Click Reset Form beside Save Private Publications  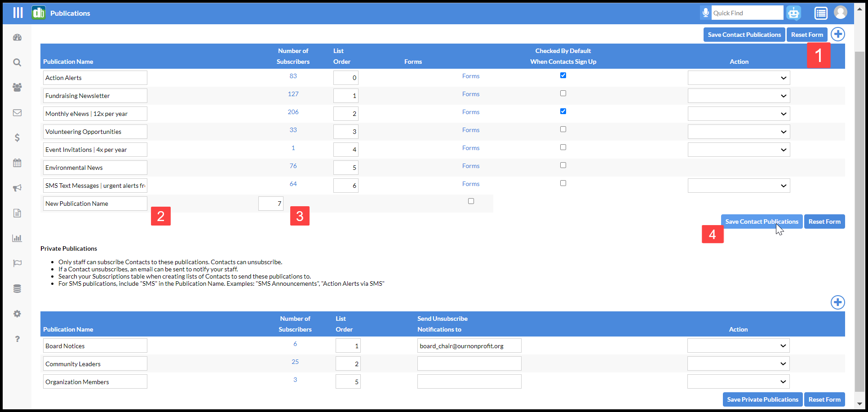[824, 399]
